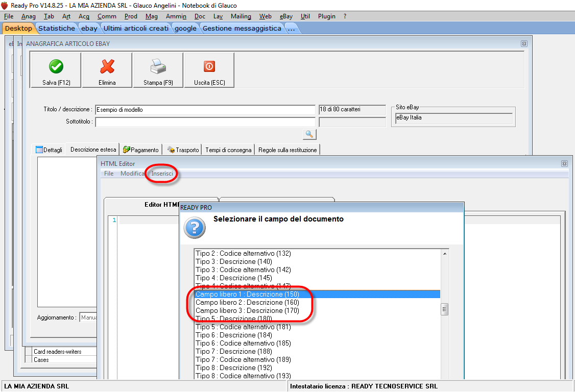Viewport: 575px width, 392px height.
Task: Open the Acq menu
Action: 84,16
